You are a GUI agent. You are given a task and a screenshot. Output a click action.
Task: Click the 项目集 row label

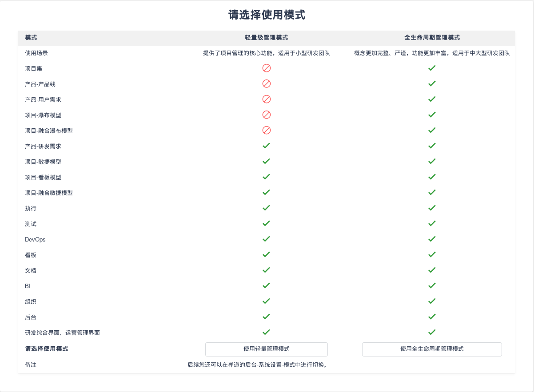[x=34, y=68]
